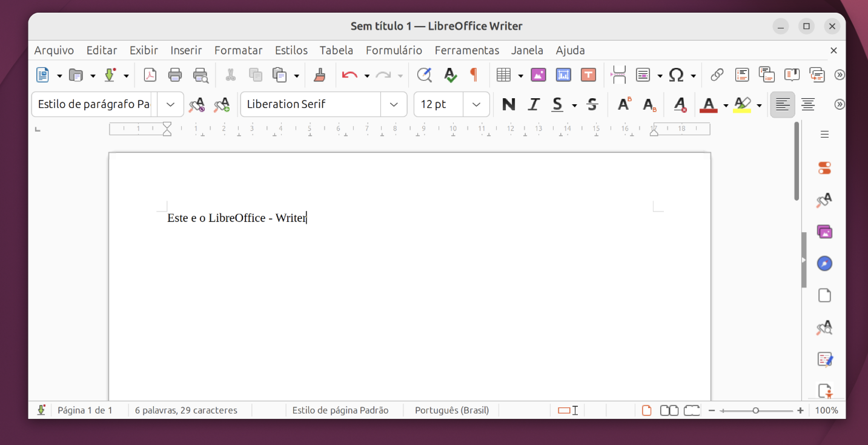This screenshot has width=868, height=445.
Task: Click Português (Brasil) language field
Action: pyautogui.click(x=452, y=410)
